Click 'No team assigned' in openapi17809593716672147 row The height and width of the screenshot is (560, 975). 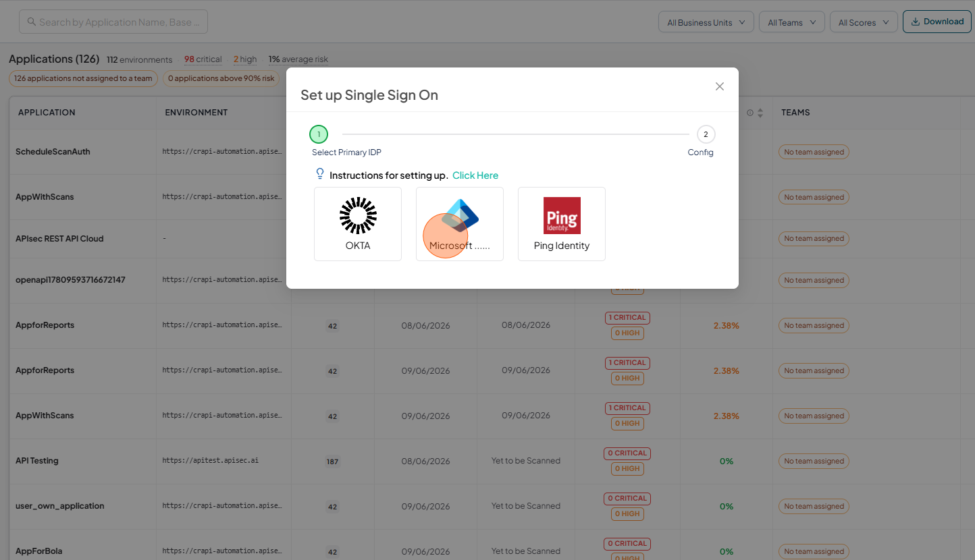(x=814, y=280)
